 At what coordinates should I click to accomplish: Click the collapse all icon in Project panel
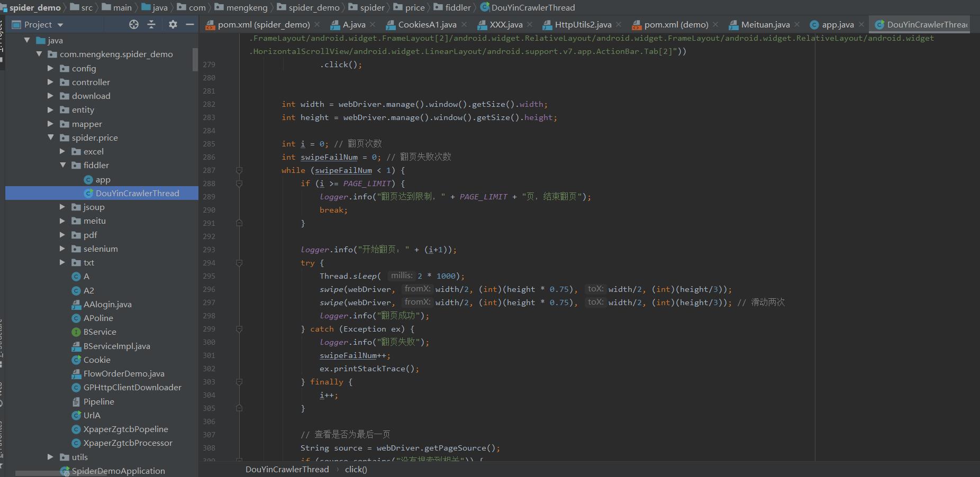point(151,24)
